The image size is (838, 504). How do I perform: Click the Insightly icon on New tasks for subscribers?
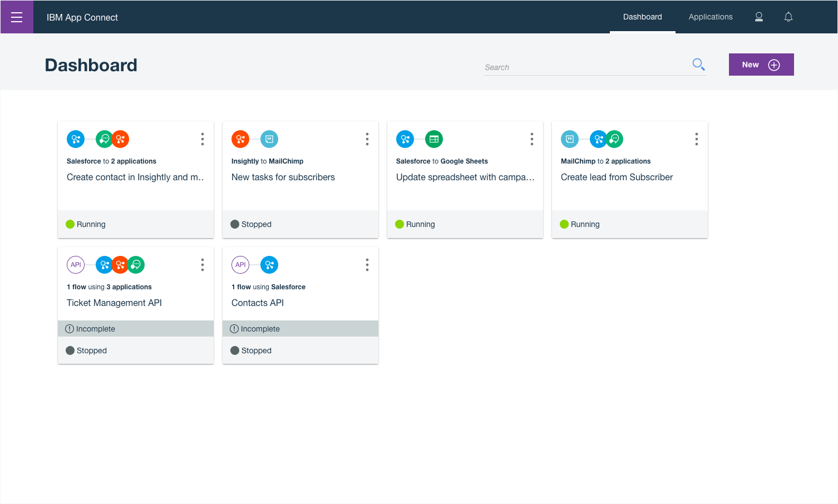tap(240, 139)
